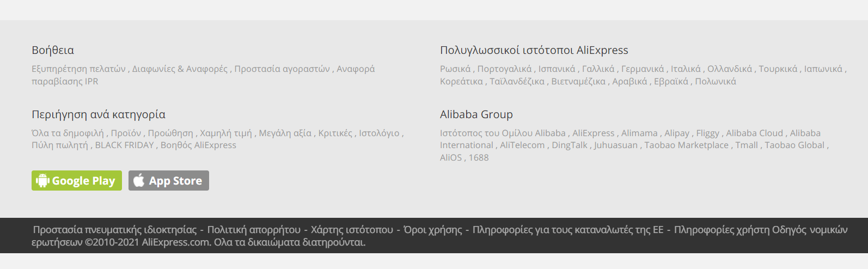The height and width of the screenshot is (269, 868).
Task: Open the BLACK FRIDAY category link
Action: point(124,145)
